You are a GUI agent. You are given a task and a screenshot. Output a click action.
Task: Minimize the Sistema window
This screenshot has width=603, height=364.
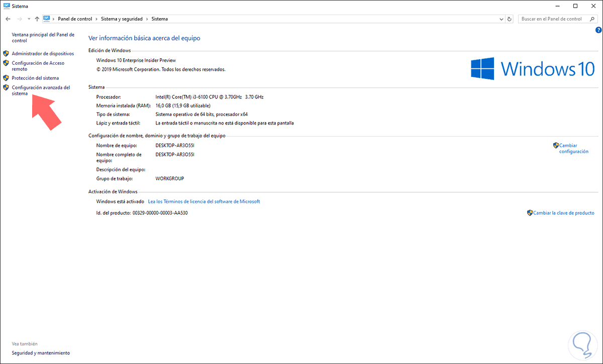click(557, 6)
